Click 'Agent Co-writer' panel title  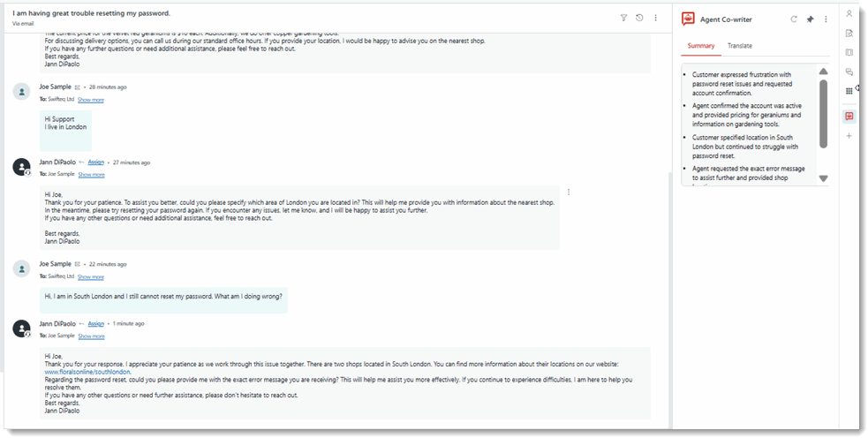pyautogui.click(x=726, y=19)
